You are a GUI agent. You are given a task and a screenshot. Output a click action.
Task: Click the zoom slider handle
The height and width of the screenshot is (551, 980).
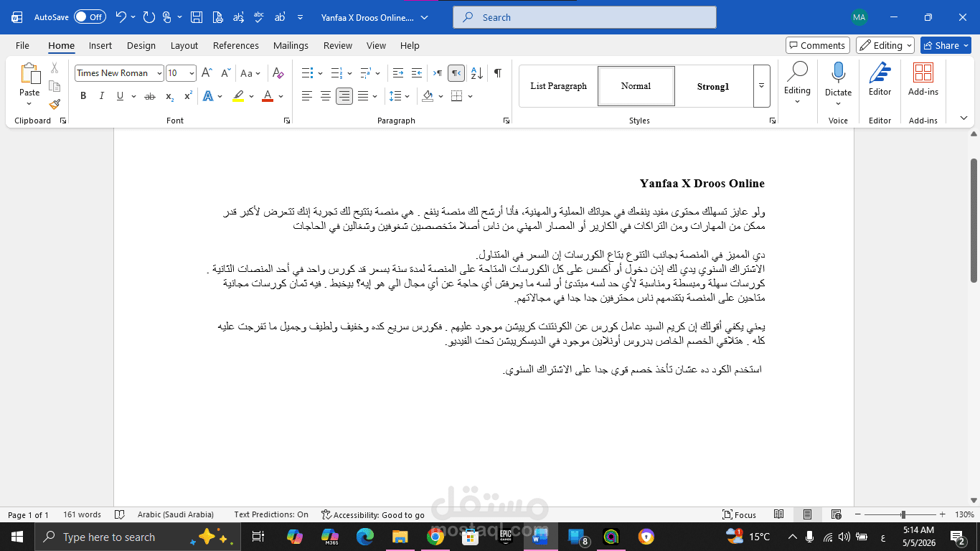pyautogui.click(x=903, y=514)
